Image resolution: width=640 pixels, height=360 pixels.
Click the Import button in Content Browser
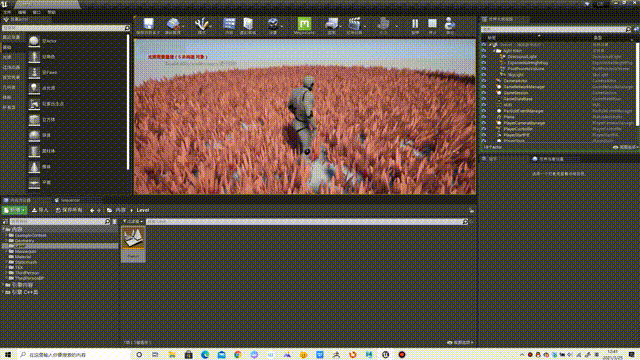(40, 210)
